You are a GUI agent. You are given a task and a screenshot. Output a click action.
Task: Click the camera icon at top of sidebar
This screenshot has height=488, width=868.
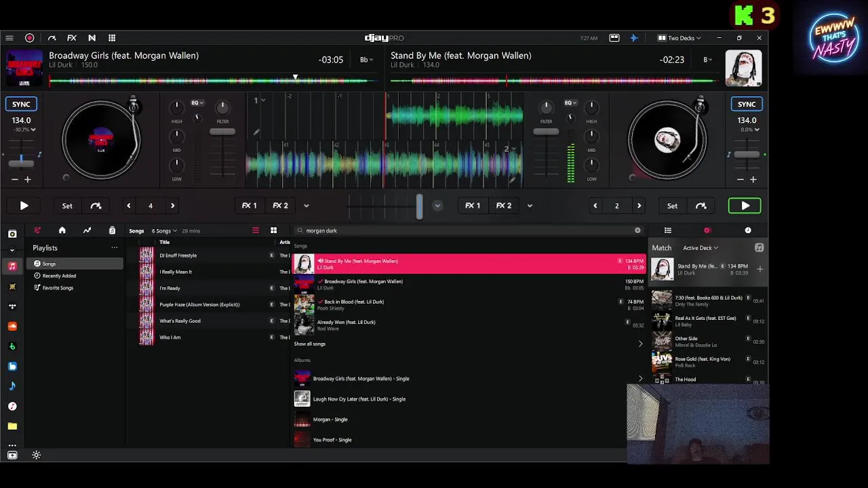(x=12, y=234)
